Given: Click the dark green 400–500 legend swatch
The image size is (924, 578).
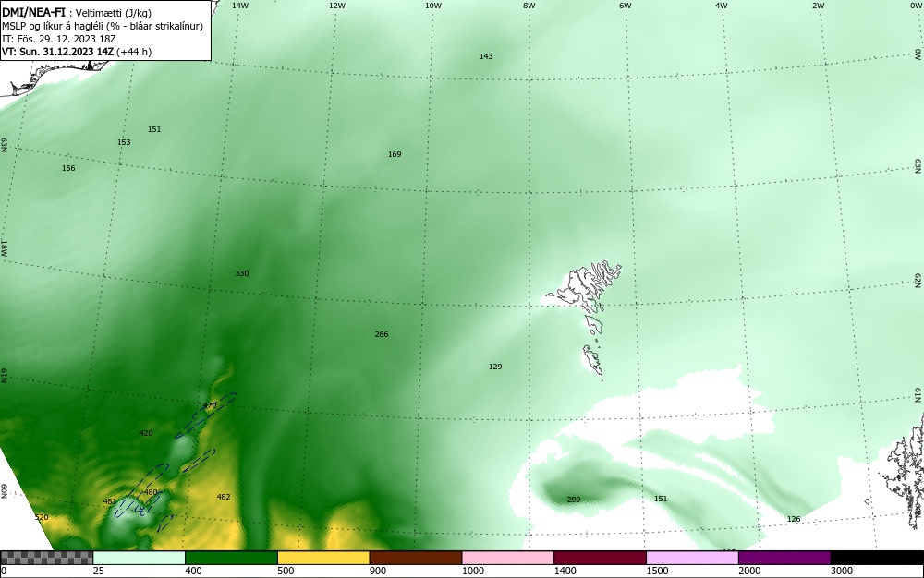Looking at the screenshot, I should coord(231,558).
